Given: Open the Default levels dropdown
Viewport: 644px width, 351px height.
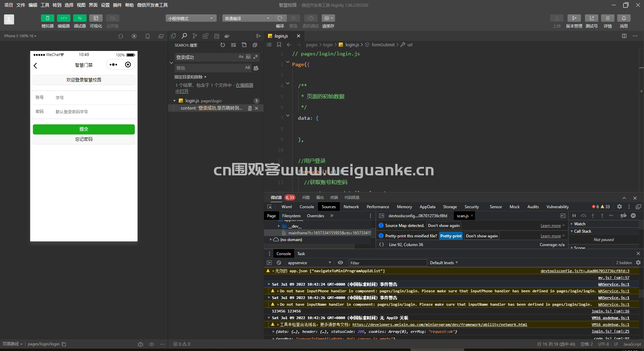Looking at the screenshot, I should [x=444, y=263].
